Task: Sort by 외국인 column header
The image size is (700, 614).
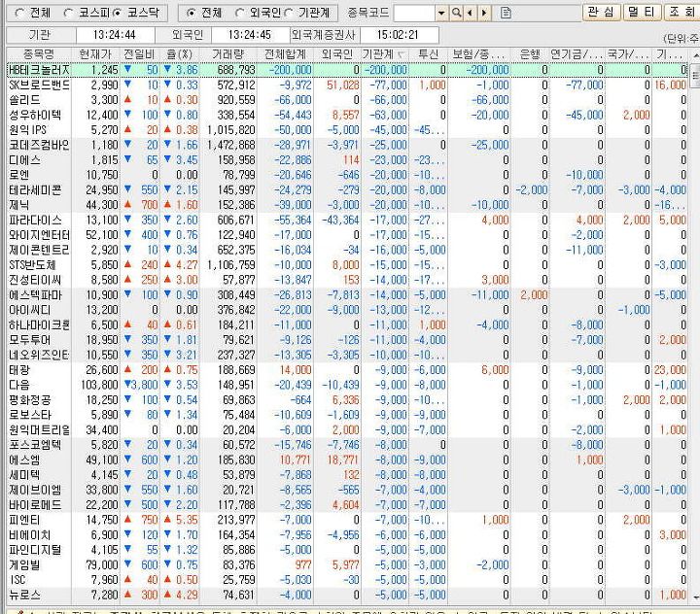Action: click(337, 54)
